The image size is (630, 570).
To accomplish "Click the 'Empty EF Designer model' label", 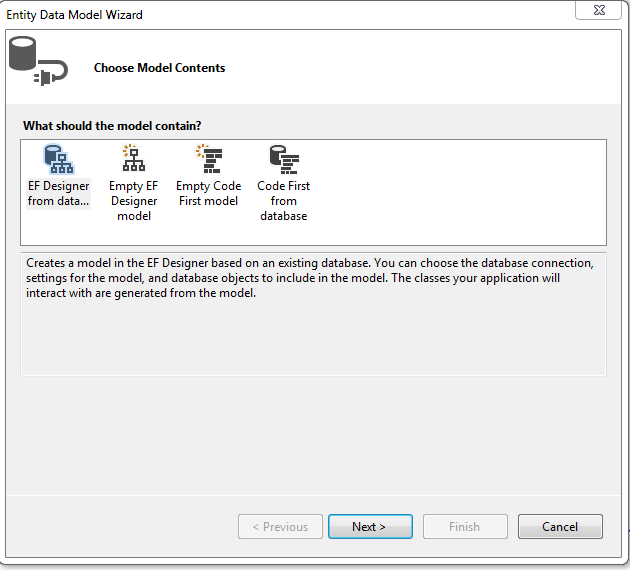I will coord(134,201).
